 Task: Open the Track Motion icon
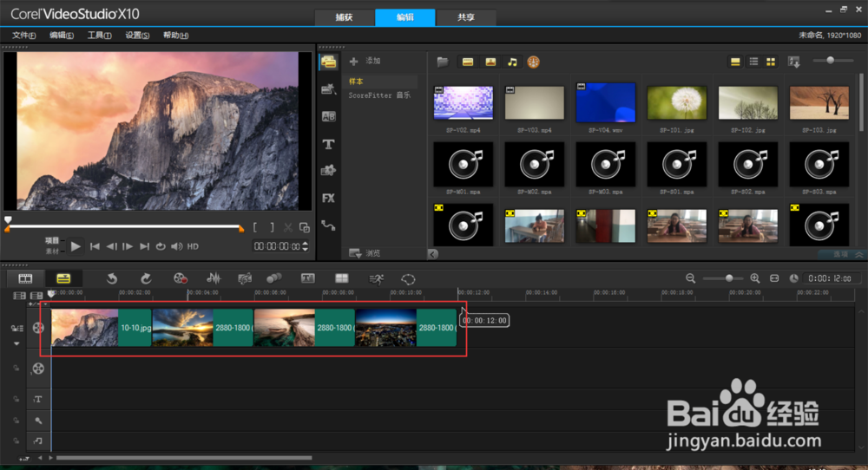coord(274,278)
